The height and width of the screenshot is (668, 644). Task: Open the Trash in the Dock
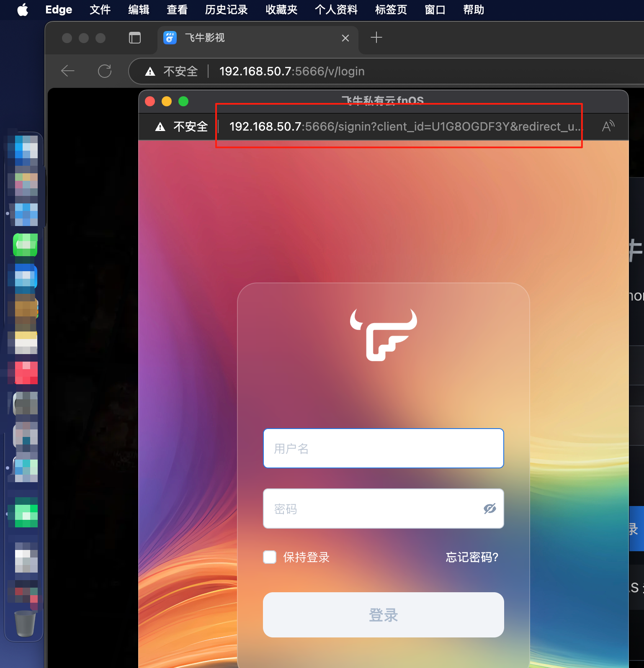tap(25, 624)
